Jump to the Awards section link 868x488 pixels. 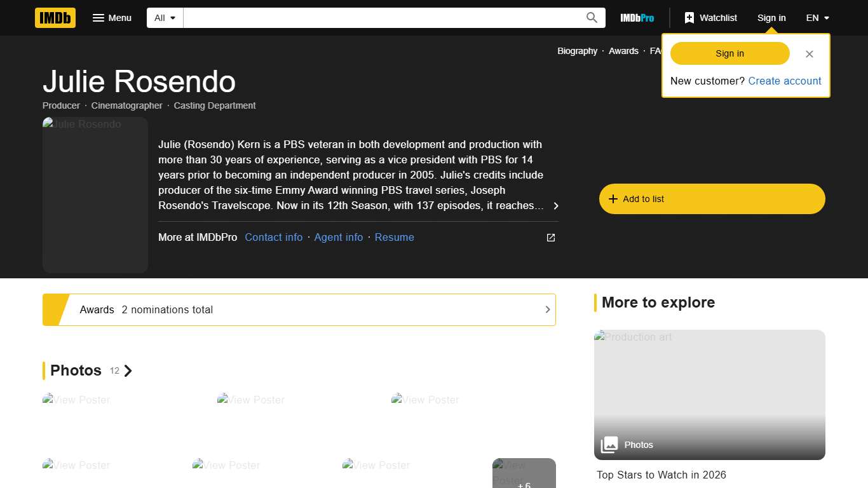pyautogui.click(x=623, y=51)
